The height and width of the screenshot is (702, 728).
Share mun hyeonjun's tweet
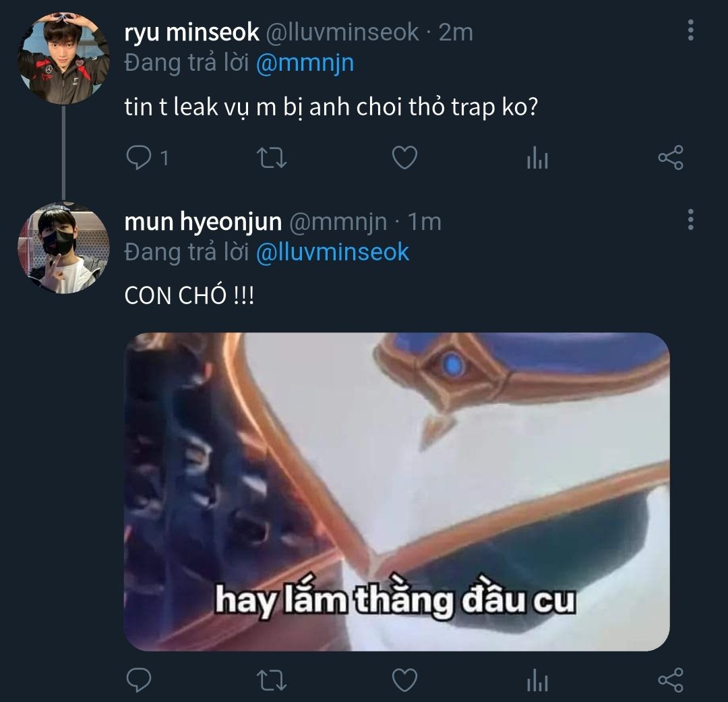670,680
